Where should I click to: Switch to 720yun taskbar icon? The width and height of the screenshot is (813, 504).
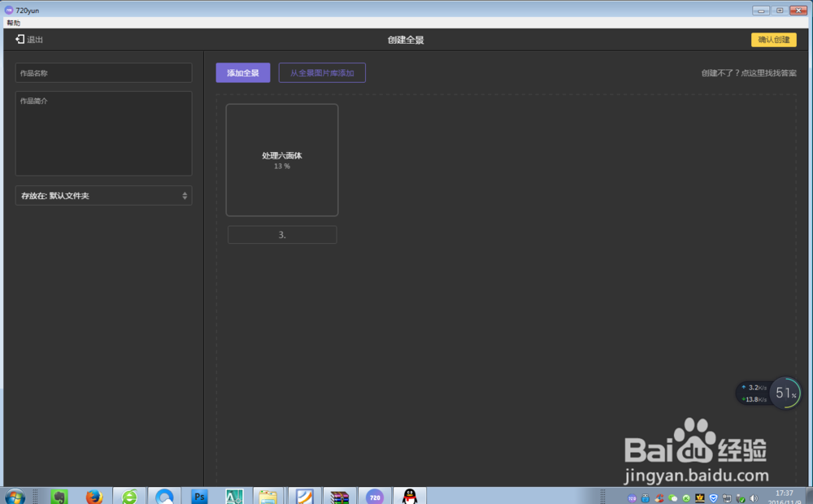pyautogui.click(x=374, y=497)
